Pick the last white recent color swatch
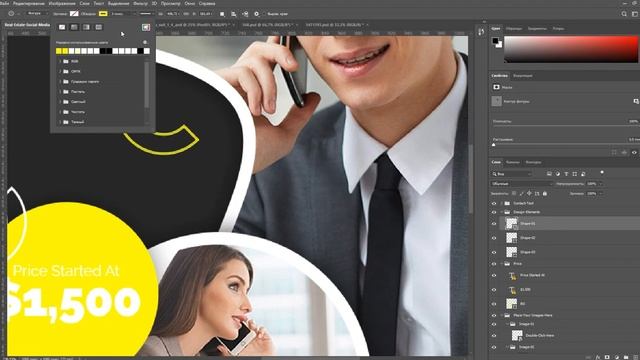This screenshot has height=360, width=640. click(147, 51)
